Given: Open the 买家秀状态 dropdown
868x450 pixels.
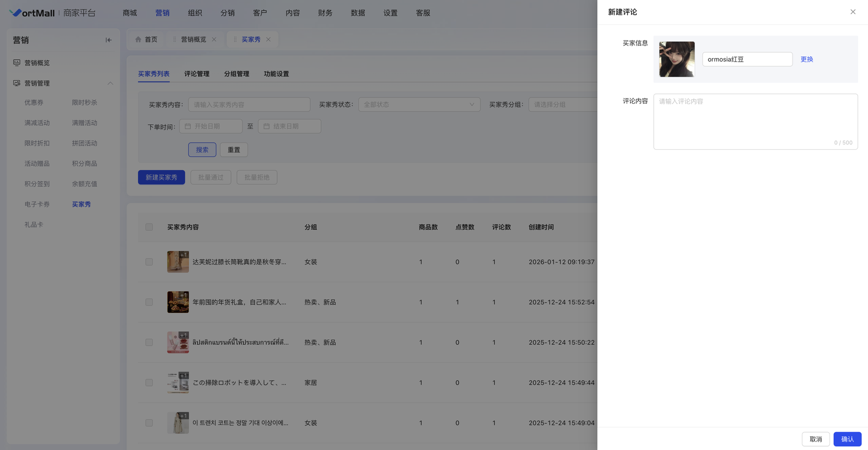Looking at the screenshot, I should pyautogui.click(x=419, y=105).
